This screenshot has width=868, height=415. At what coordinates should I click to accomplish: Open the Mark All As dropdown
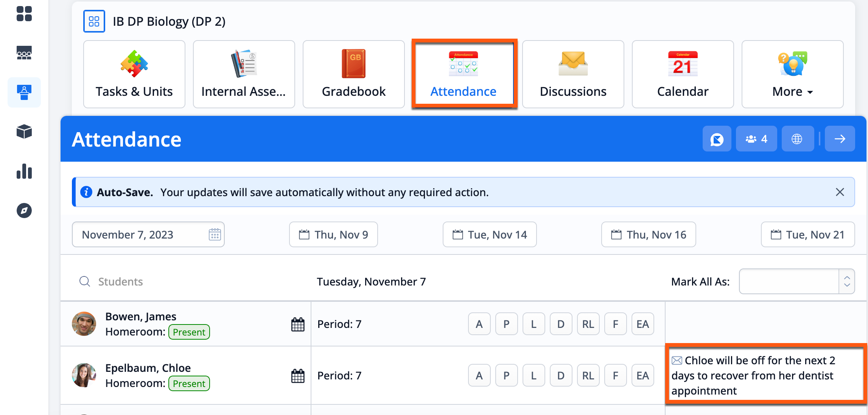(796, 281)
